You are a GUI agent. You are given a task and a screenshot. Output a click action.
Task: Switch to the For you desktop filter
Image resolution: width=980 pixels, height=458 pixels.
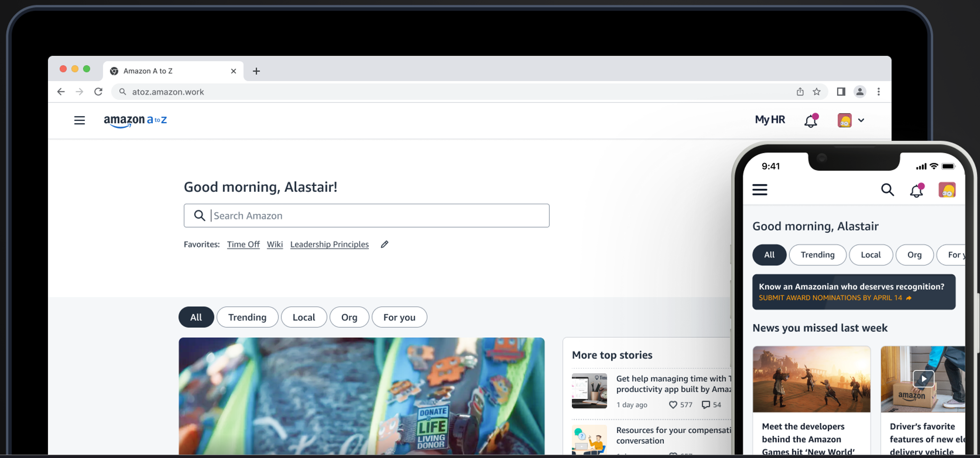(x=399, y=317)
